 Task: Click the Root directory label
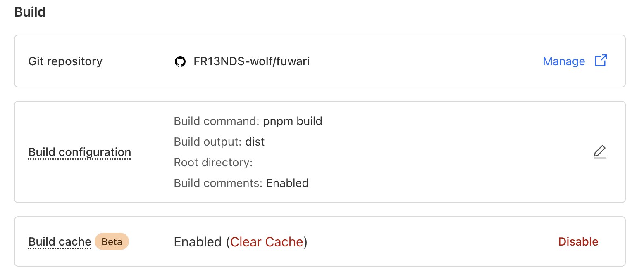click(213, 162)
